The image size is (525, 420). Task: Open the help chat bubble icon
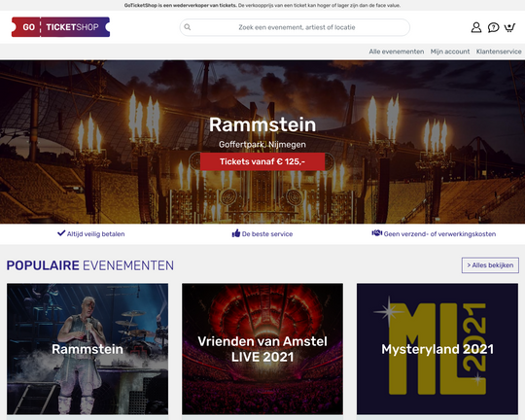pos(493,27)
